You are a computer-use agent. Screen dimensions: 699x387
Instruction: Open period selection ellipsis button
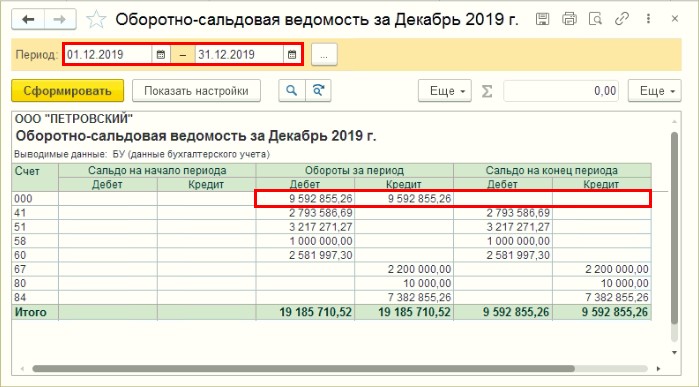(324, 54)
